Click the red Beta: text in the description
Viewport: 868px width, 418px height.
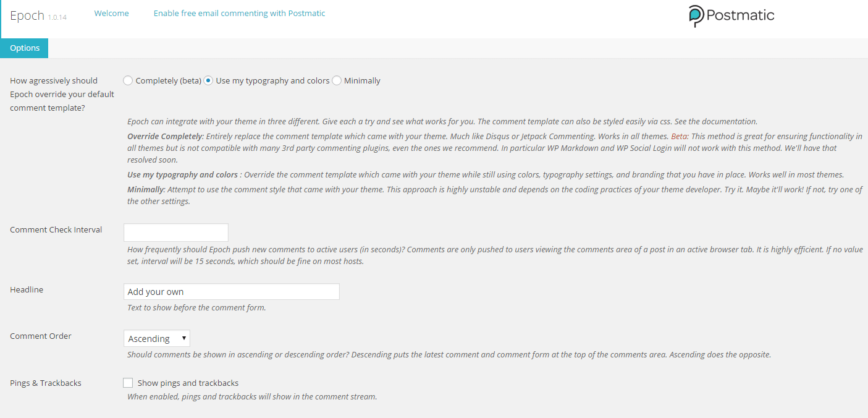click(682, 136)
